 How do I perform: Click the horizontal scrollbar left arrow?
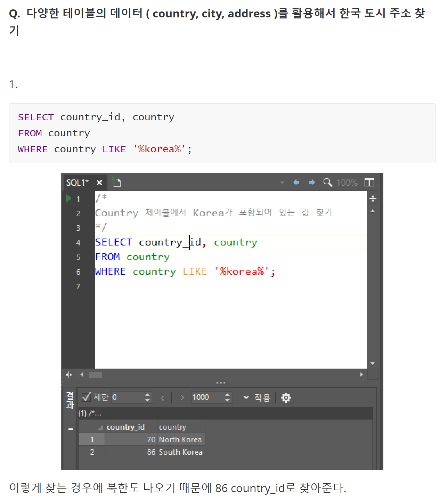tap(82, 375)
